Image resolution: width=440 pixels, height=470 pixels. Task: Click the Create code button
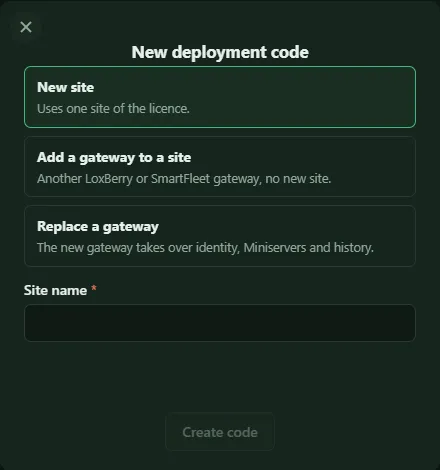[220, 432]
